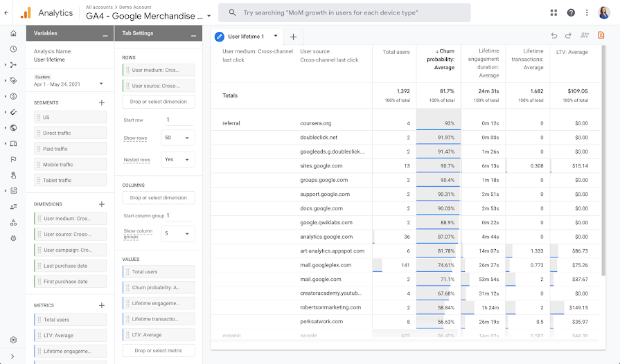Screen dimensions: 620x364
Task: Expand the Life cycle sidebar arrow
Action: tap(6, 65)
